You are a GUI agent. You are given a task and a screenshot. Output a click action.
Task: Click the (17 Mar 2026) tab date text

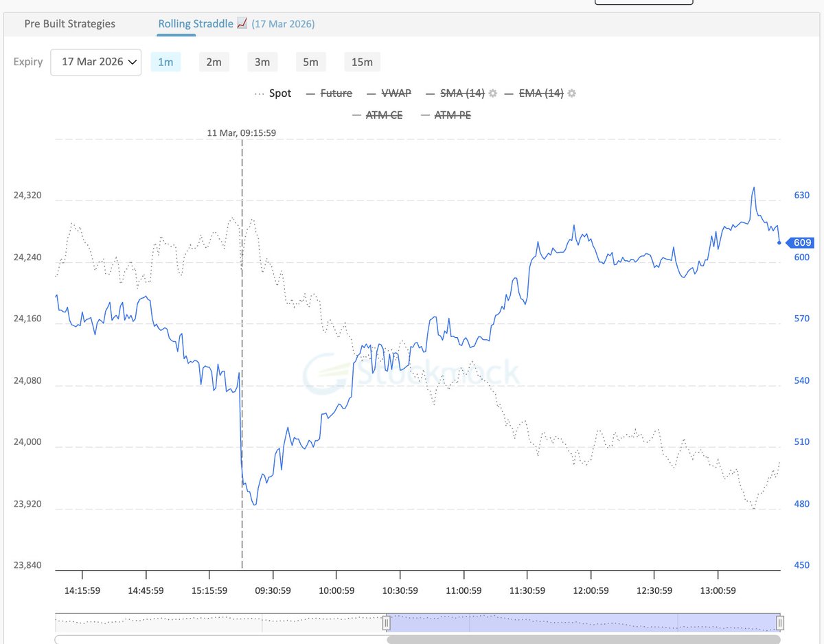[x=283, y=23]
